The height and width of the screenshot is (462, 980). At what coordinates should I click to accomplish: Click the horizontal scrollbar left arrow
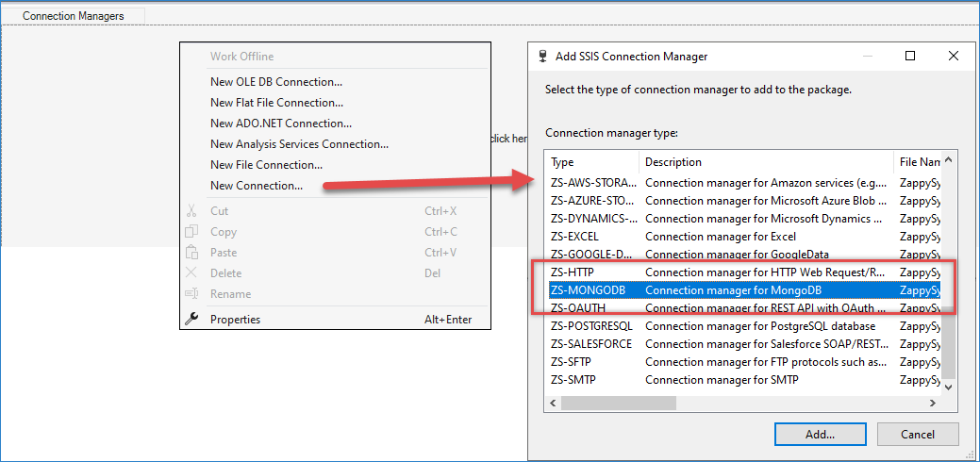point(553,404)
